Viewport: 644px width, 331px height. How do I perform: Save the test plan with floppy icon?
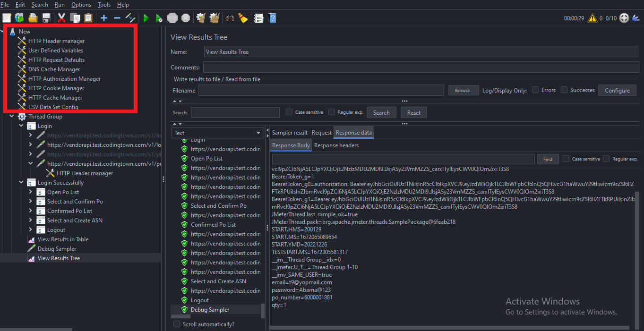(46, 18)
